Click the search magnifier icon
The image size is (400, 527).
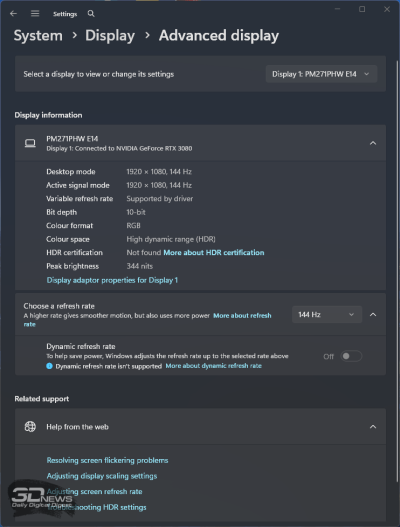(91, 13)
